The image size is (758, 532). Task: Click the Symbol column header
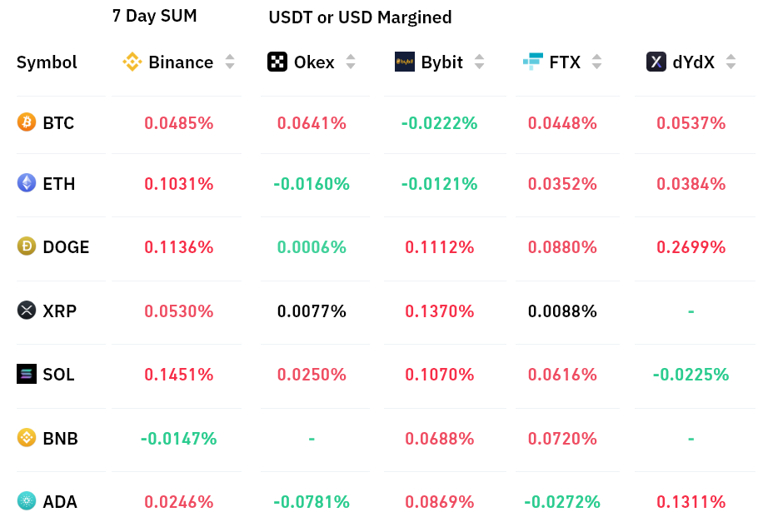pos(47,62)
